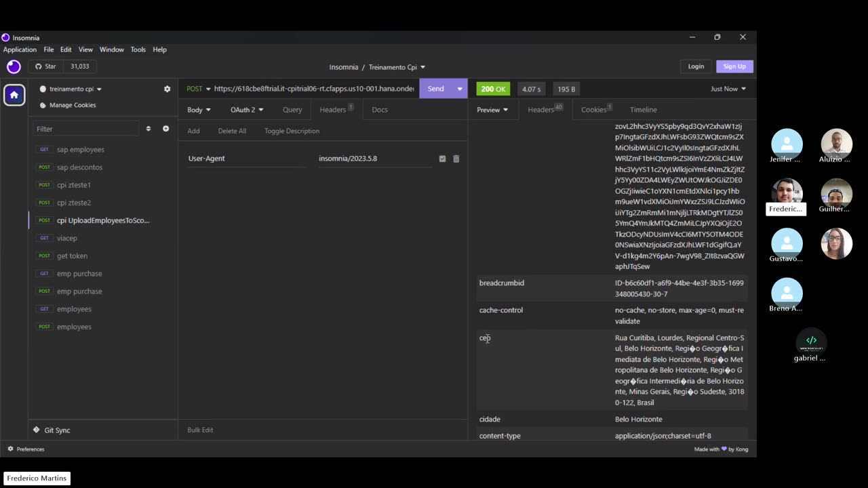The width and height of the screenshot is (868, 488).
Task: Click the GitHub Star button
Action: pyautogui.click(x=46, y=66)
